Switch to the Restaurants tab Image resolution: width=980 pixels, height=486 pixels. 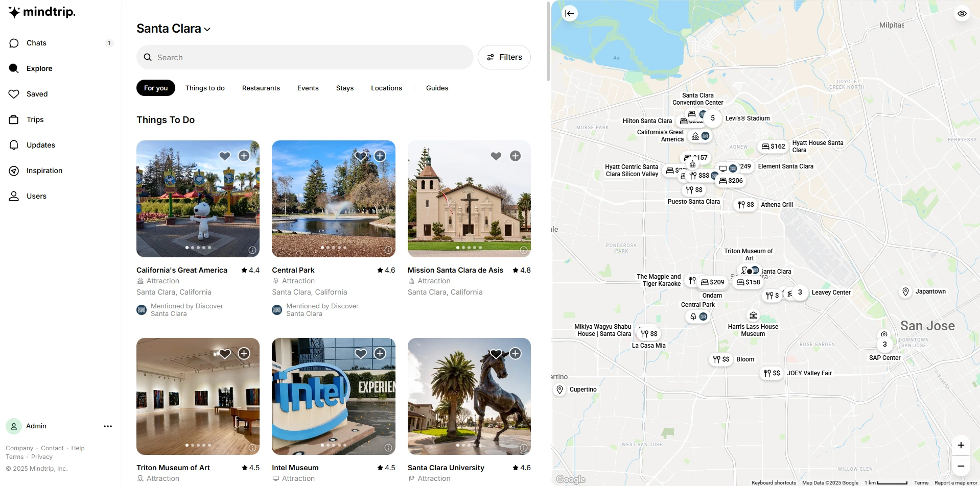coord(261,88)
